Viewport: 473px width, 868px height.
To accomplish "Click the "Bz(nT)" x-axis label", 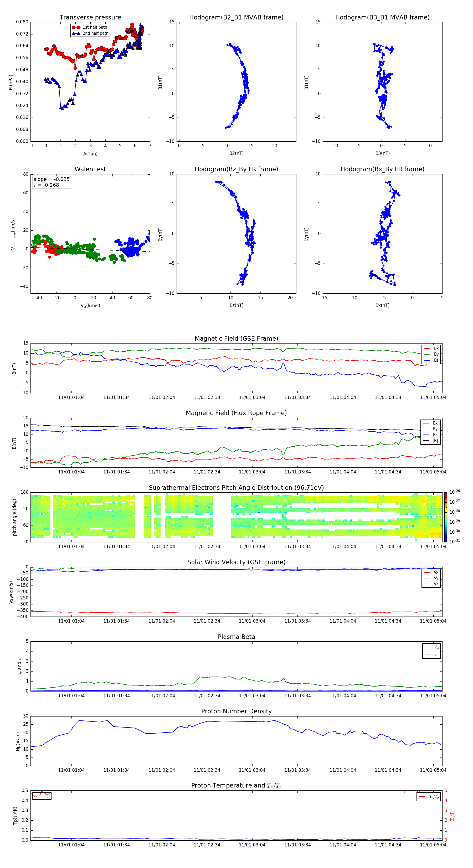I will (x=236, y=305).
